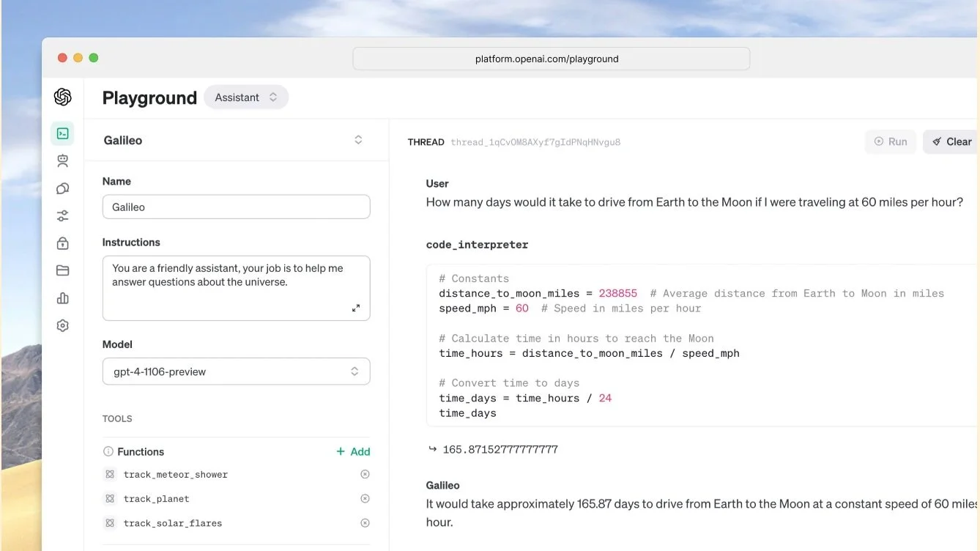Click the user question about driving to the Moon
The width and height of the screenshot is (980, 551).
coord(694,202)
